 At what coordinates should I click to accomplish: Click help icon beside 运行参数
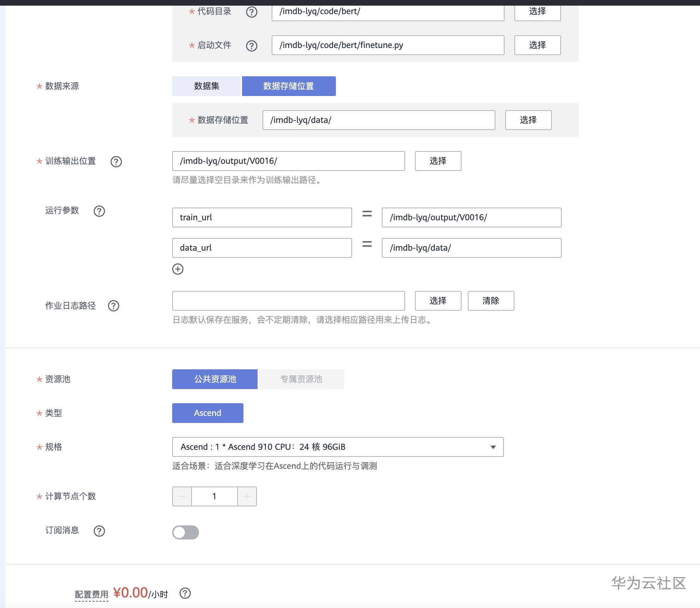[99, 211]
